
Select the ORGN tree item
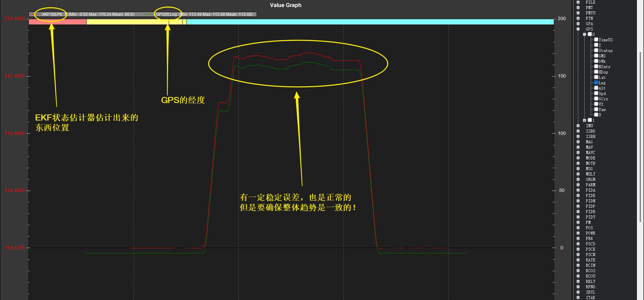click(590, 180)
